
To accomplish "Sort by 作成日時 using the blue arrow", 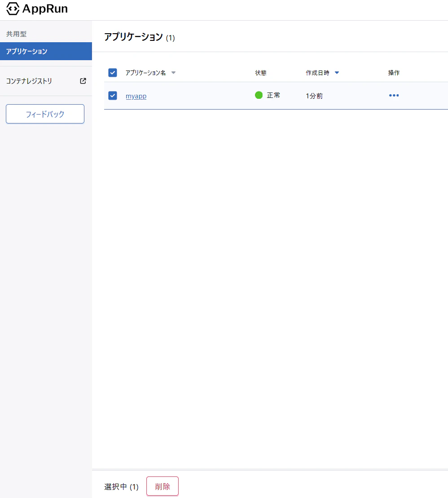I will [337, 73].
